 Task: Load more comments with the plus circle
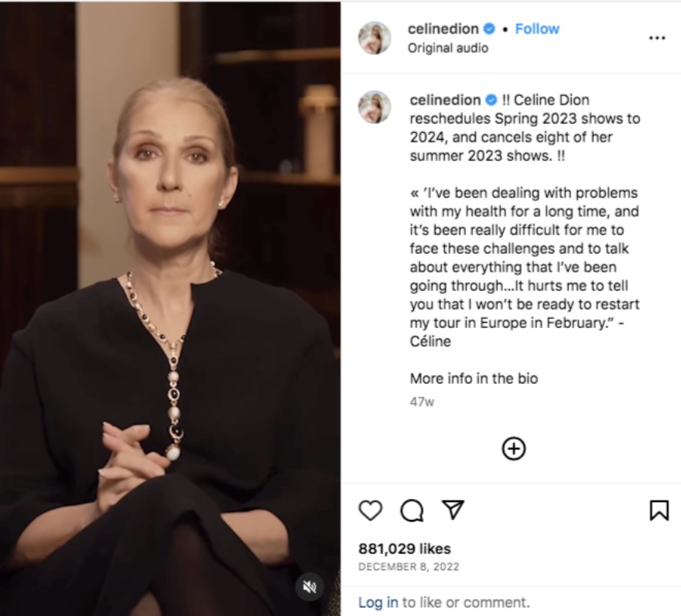[514, 448]
